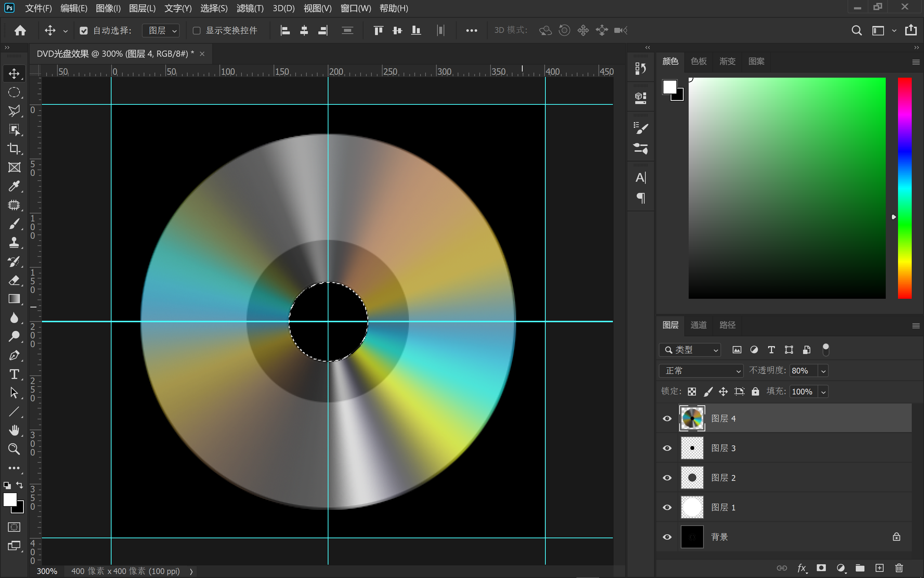This screenshot has height=578, width=924.
Task: Toggle layer filtering switch on or off
Action: click(x=825, y=350)
